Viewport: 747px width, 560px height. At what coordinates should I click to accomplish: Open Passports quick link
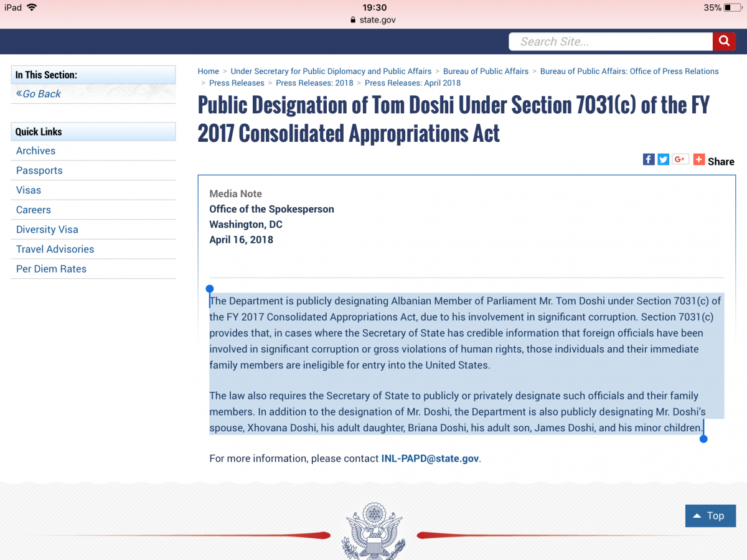pyautogui.click(x=39, y=170)
